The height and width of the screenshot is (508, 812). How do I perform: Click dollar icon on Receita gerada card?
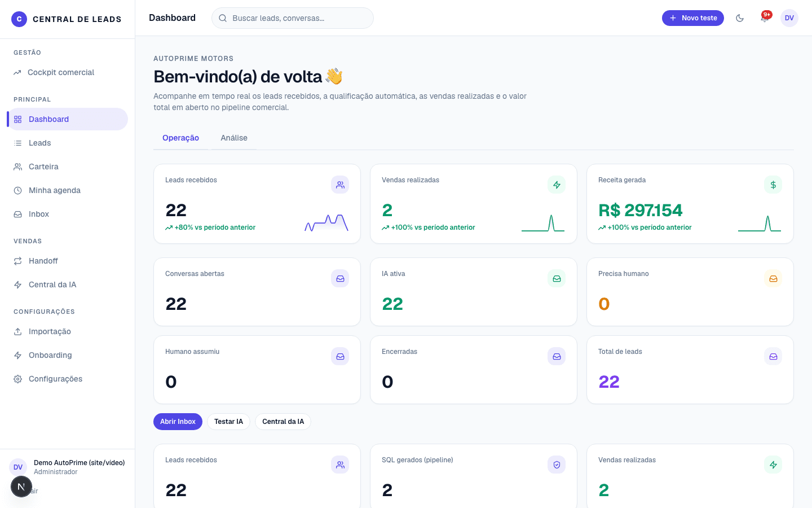pyautogui.click(x=773, y=185)
